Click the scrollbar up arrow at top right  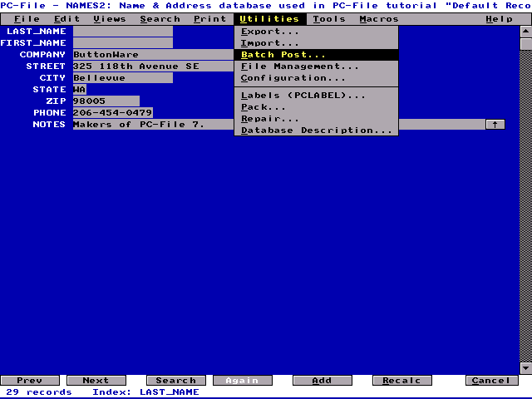[x=525, y=32]
